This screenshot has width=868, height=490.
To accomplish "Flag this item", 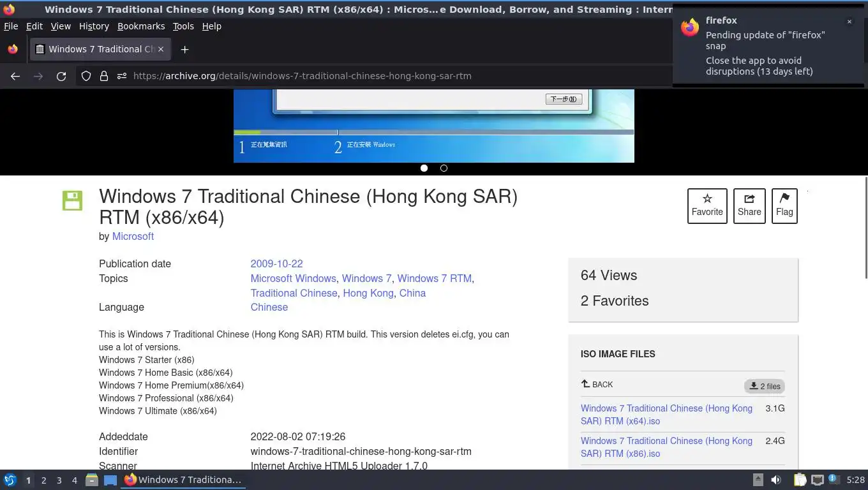I will coord(784,205).
